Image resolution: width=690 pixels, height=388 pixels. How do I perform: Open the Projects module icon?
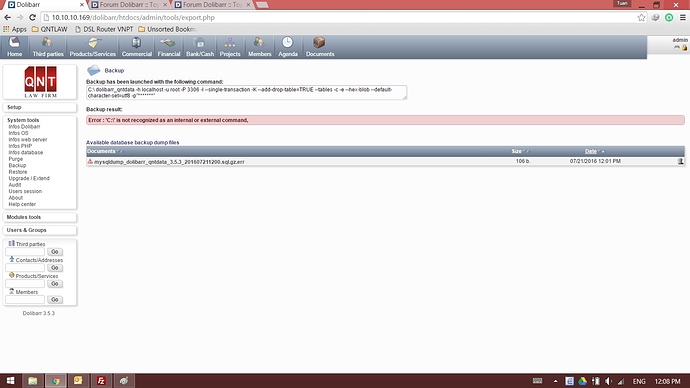(x=230, y=43)
